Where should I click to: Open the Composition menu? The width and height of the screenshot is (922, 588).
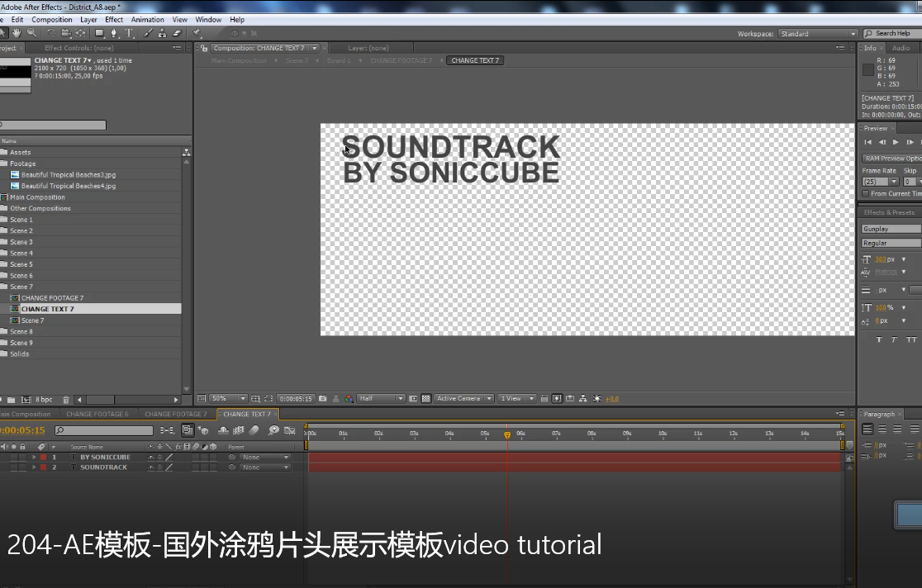tap(51, 19)
